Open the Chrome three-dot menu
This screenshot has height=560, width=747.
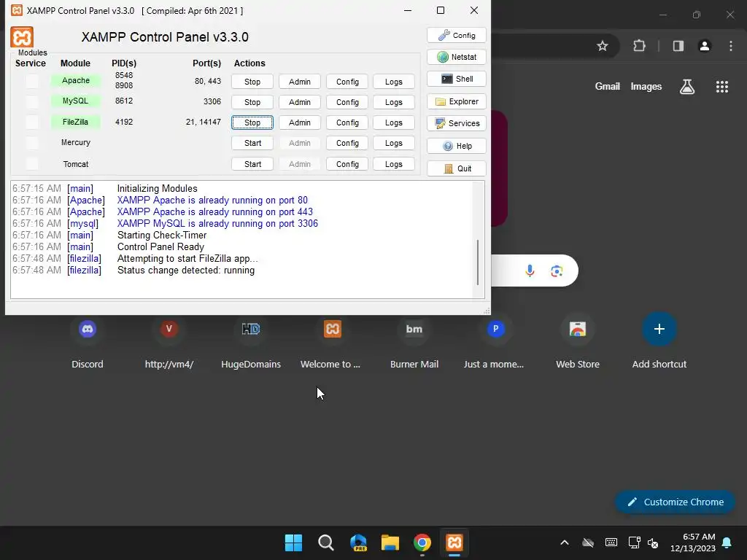(x=731, y=46)
